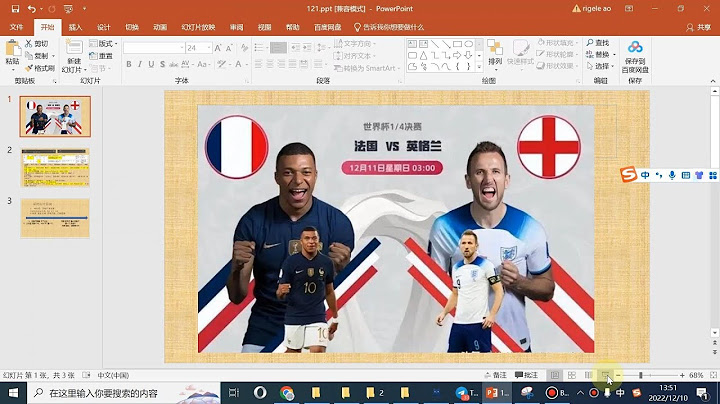The width and height of the screenshot is (720, 404).
Task: Toggle Bold formatting
Action: click(129, 64)
